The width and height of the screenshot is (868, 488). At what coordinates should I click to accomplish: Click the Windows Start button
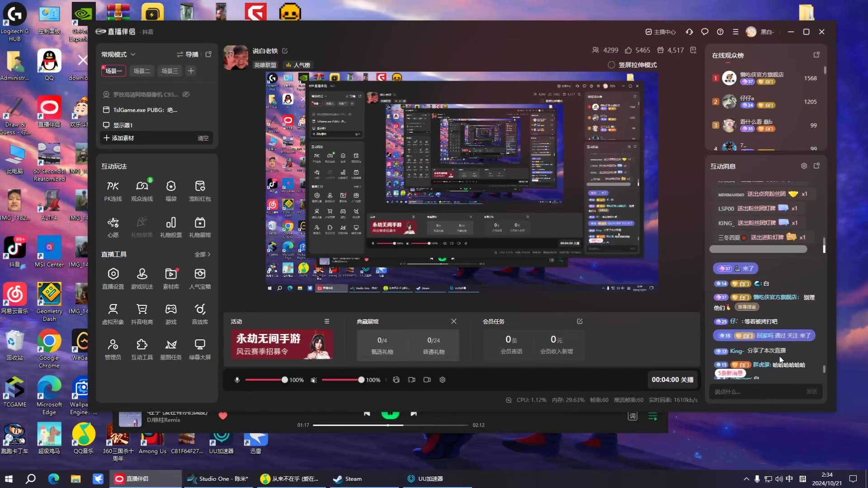(9, 479)
